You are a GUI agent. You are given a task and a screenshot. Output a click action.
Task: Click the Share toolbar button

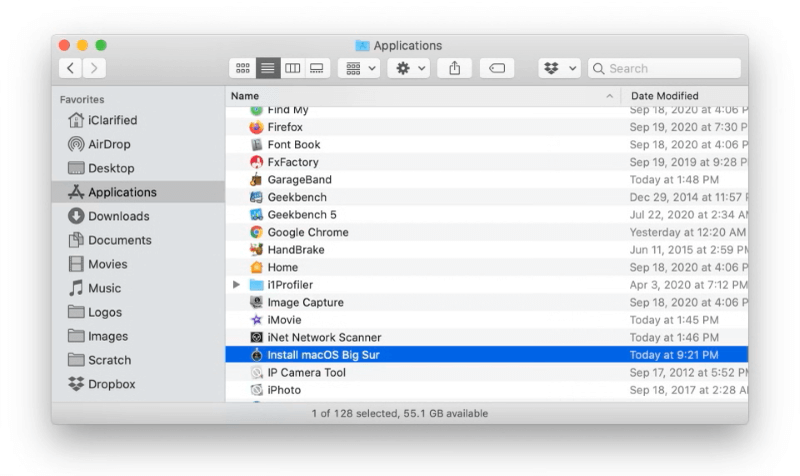point(455,68)
